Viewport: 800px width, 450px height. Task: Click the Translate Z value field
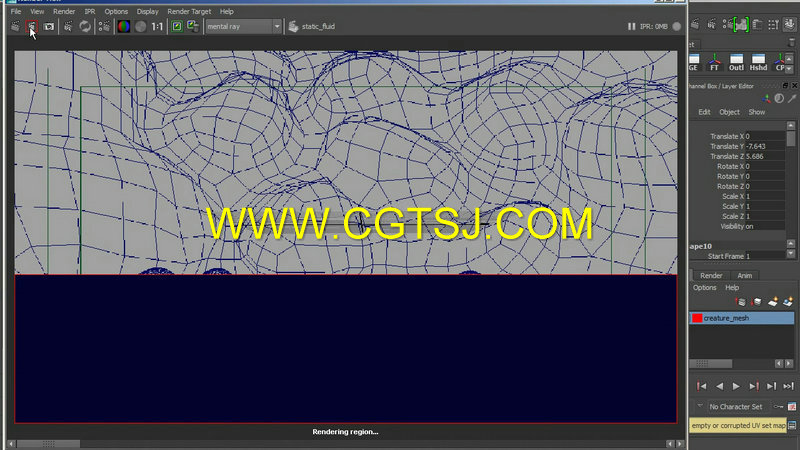point(764,157)
